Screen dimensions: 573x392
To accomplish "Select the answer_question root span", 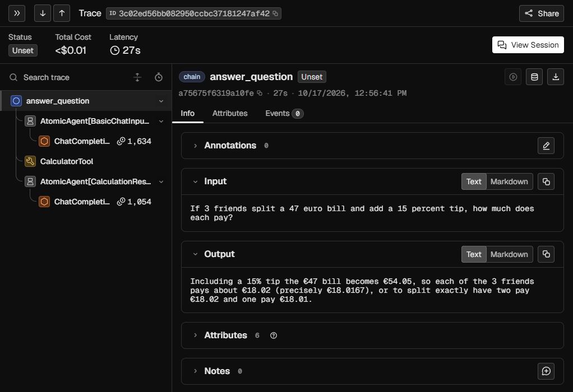I will (x=86, y=101).
